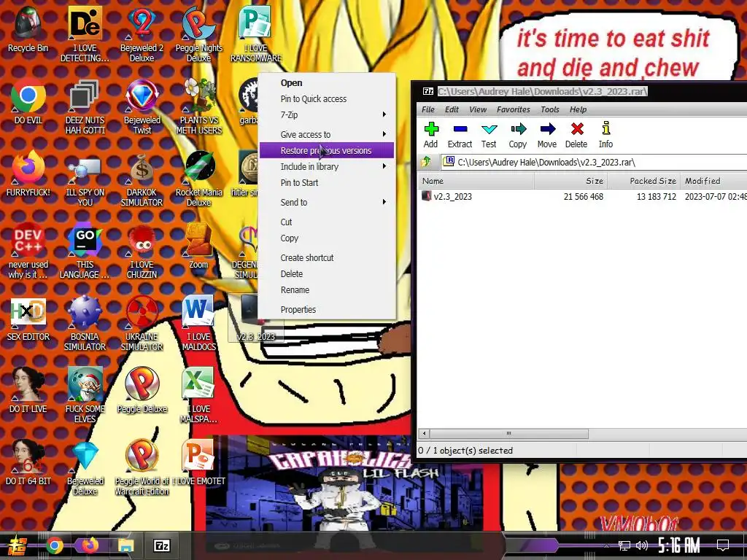Select the THIS LANGUAGE GoLand icon
Viewport: 747px width, 560px height.
pos(85,251)
